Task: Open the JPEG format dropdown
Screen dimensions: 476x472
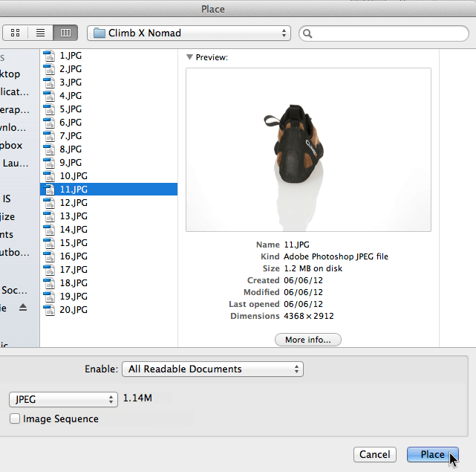Action: 63,399
